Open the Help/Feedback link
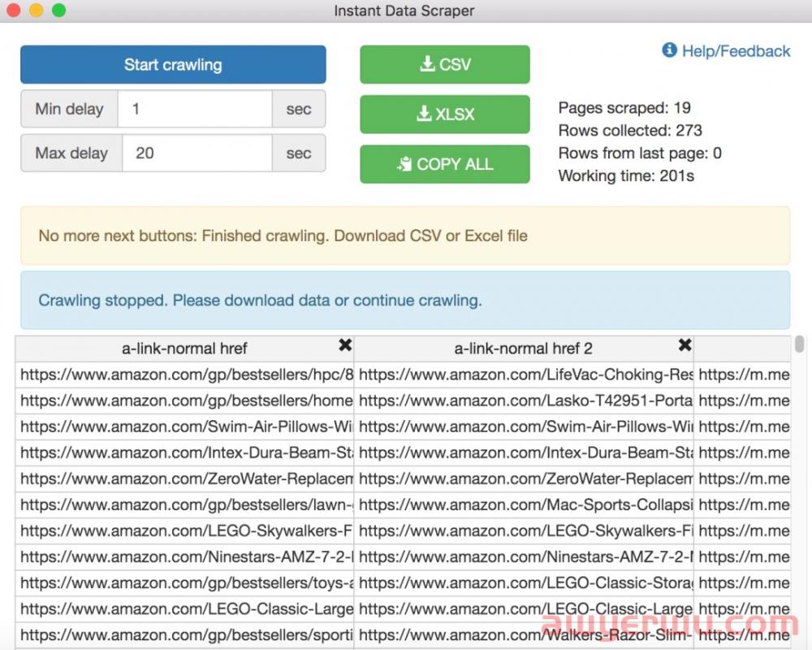Image resolution: width=812 pixels, height=650 pixels. (726, 51)
